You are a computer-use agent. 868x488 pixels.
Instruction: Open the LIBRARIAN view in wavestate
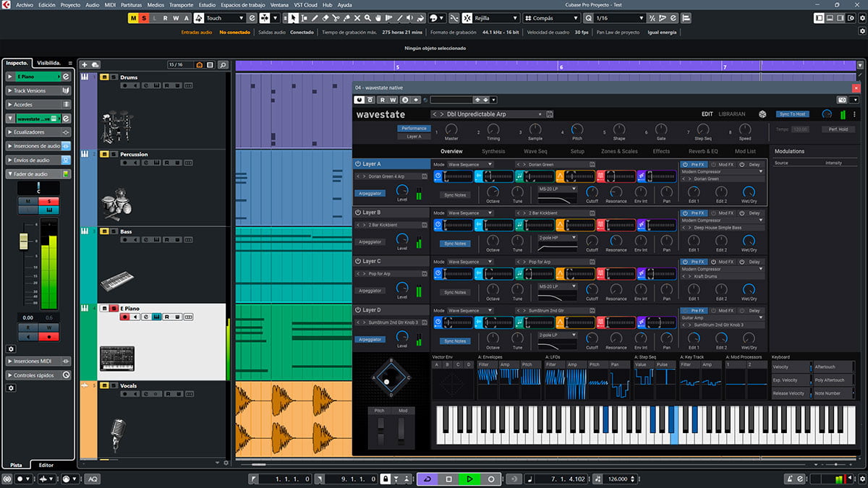coord(733,114)
